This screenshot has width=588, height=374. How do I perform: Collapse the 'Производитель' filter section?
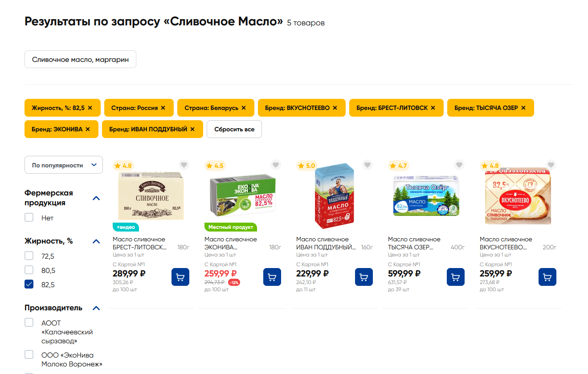(96, 308)
